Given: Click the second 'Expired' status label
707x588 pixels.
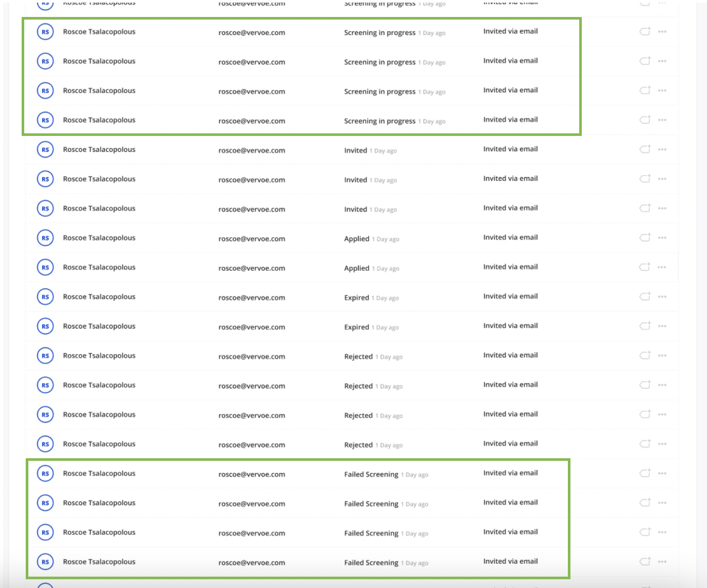Looking at the screenshot, I should [357, 327].
